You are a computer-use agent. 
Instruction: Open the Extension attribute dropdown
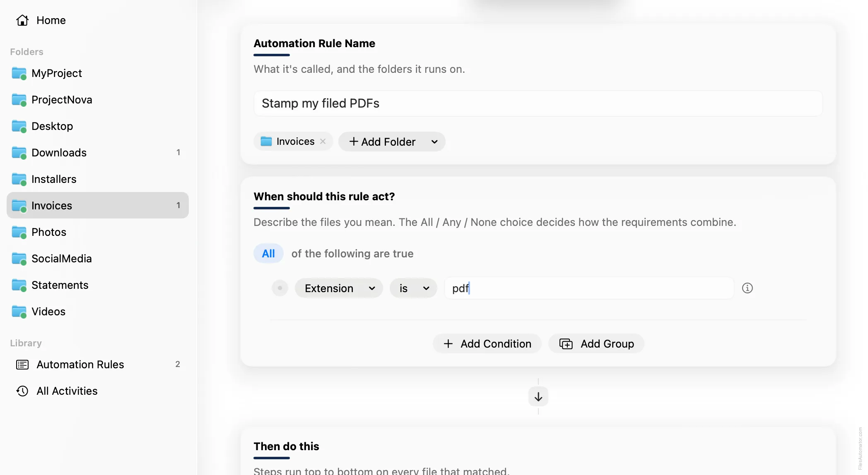339,288
